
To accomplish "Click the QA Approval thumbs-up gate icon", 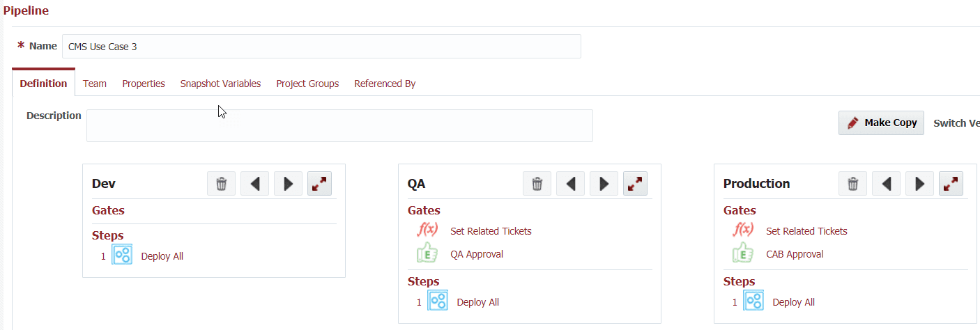I will click(427, 253).
